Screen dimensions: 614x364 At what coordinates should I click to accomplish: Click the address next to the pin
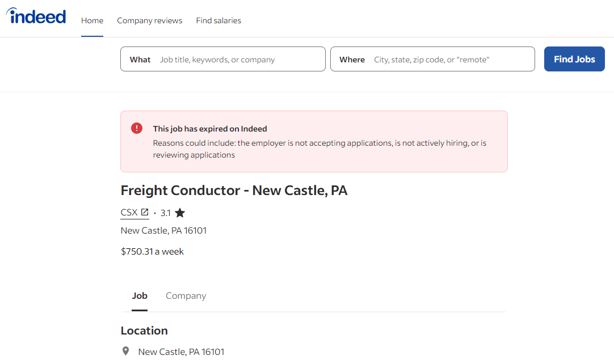coord(181,352)
